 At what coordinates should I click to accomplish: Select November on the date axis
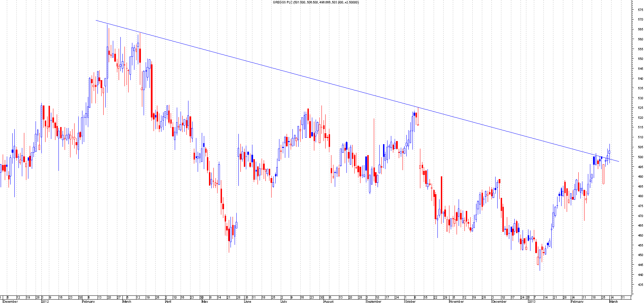coord(457,301)
